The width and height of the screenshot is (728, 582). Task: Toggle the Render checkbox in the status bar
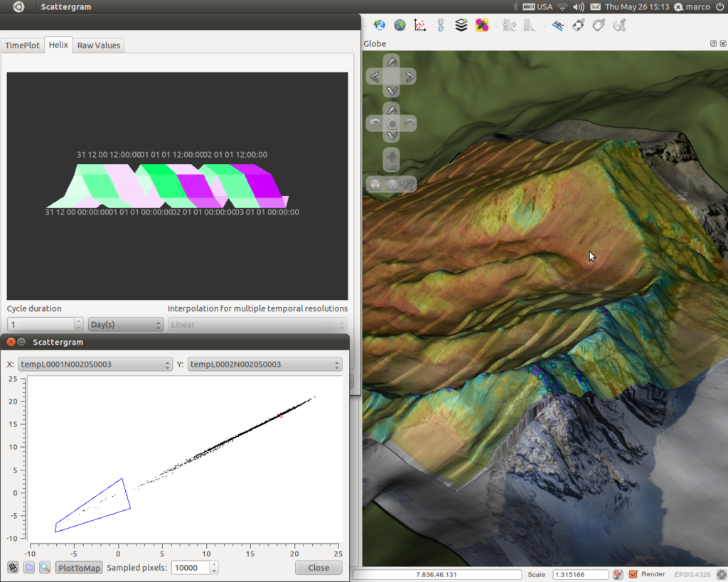coord(633,574)
